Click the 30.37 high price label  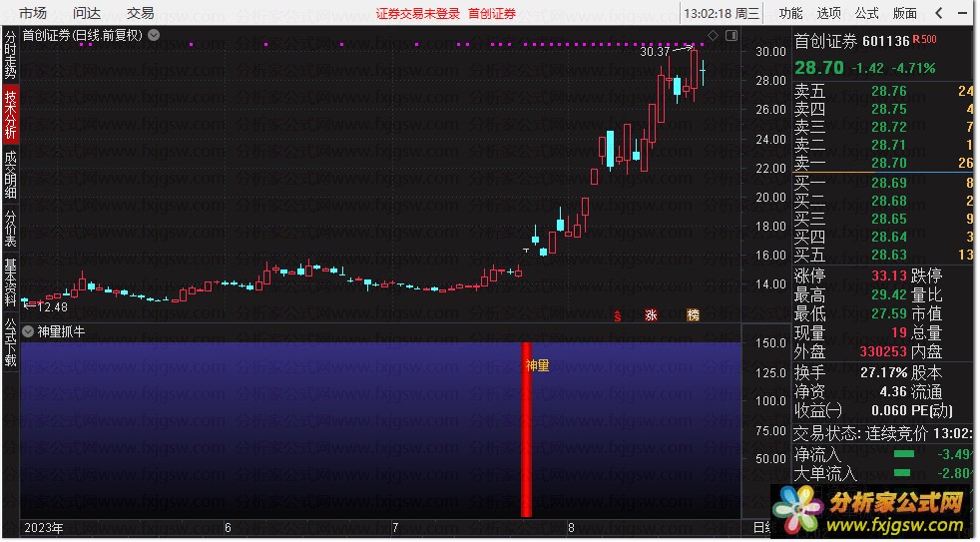pyautogui.click(x=655, y=52)
